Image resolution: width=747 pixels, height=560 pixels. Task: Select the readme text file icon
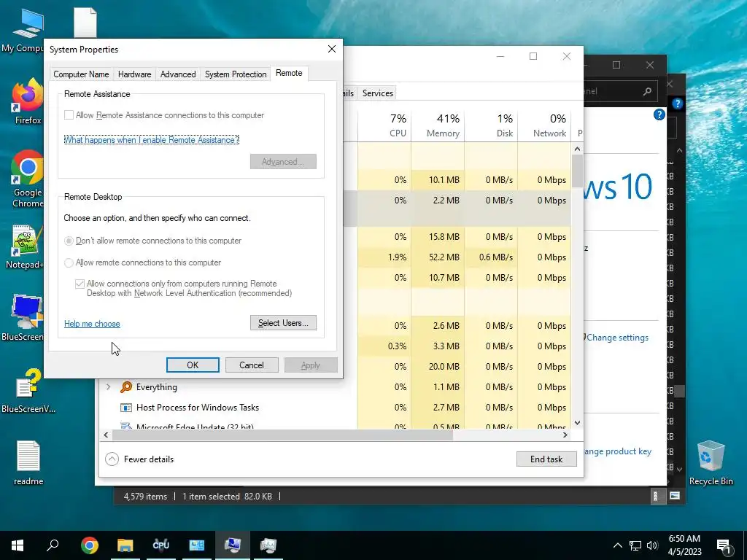click(x=28, y=463)
